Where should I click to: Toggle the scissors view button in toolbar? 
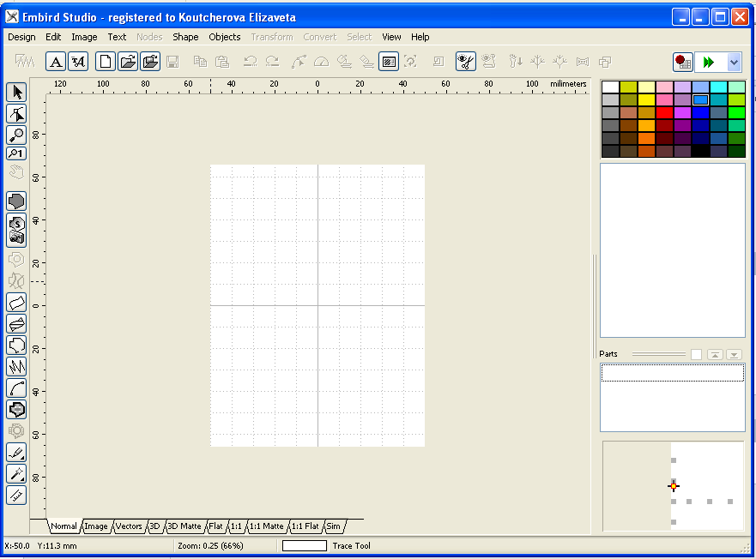(466, 62)
